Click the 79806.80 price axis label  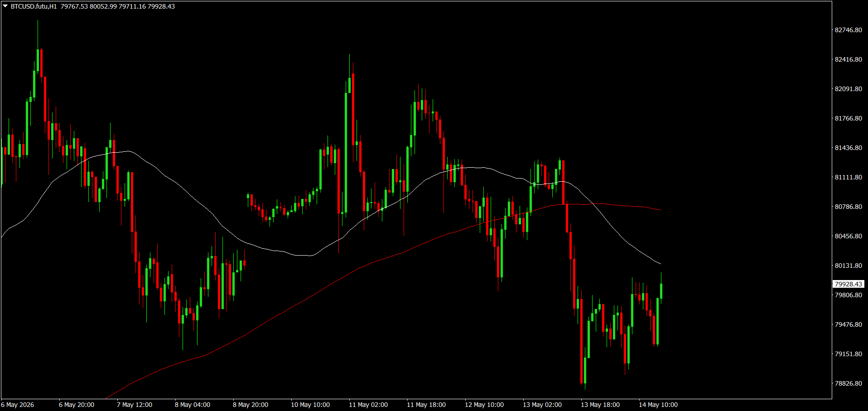coord(849,295)
